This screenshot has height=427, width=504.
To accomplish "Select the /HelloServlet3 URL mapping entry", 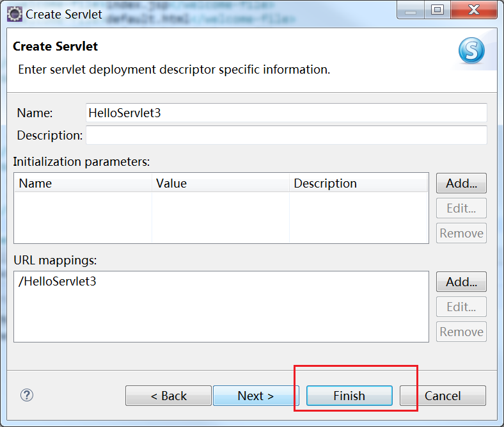I will [57, 281].
